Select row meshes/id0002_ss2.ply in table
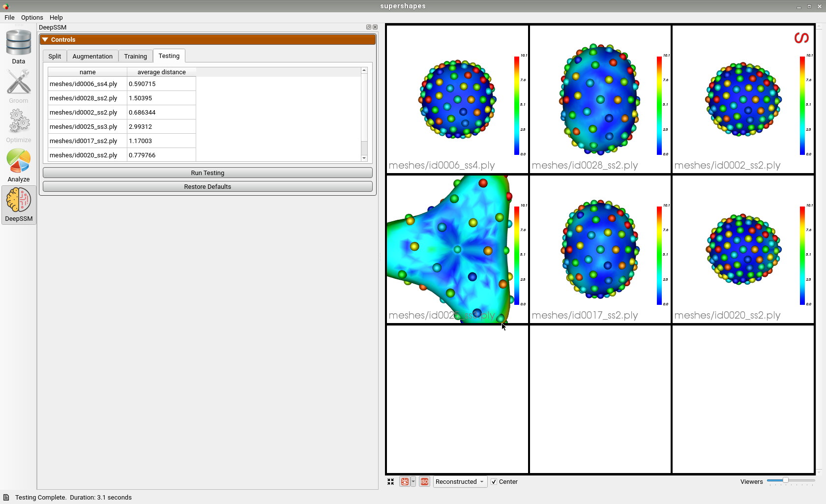The height and width of the screenshot is (504, 826). point(88,113)
